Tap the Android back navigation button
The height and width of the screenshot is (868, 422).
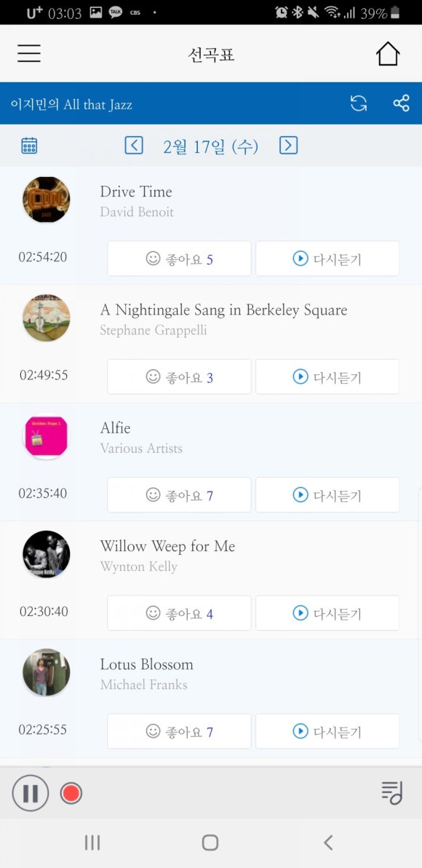(328, 843)
